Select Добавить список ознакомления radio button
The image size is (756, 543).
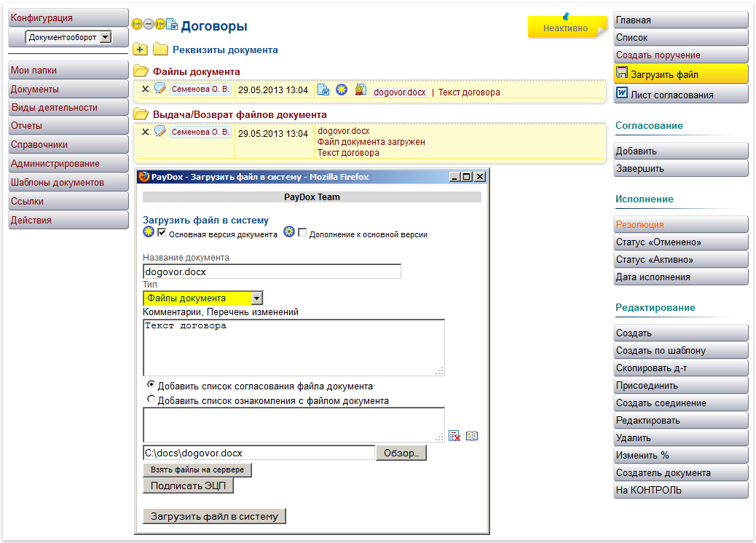coord(151,400)
